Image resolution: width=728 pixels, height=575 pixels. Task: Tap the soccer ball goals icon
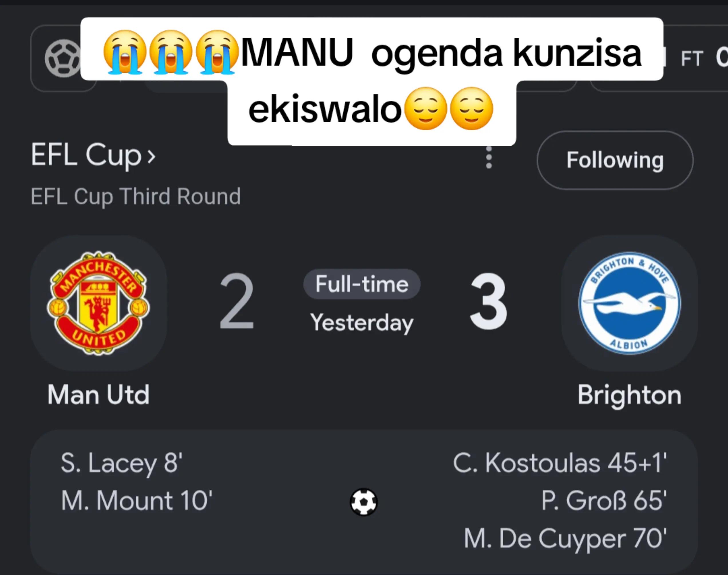point(364,502)
